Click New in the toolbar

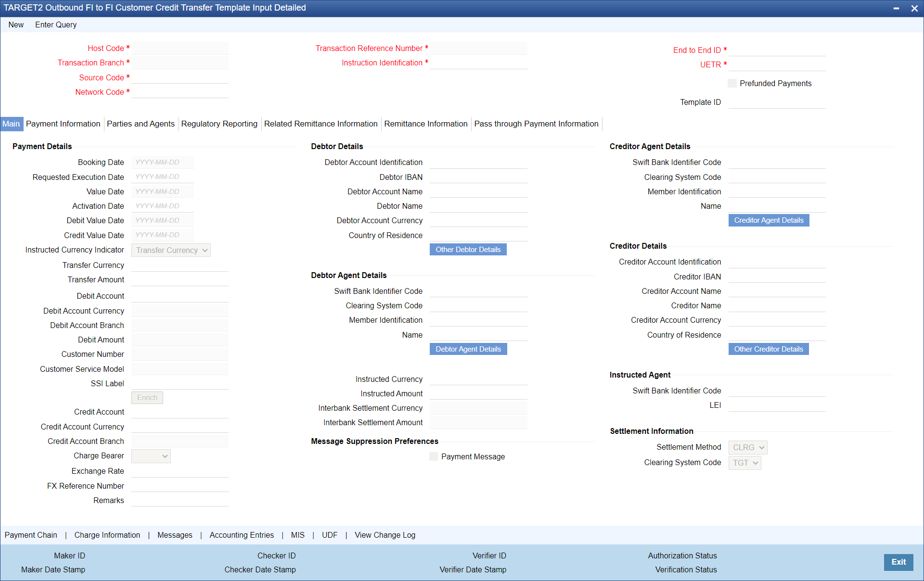pos(16,25)
